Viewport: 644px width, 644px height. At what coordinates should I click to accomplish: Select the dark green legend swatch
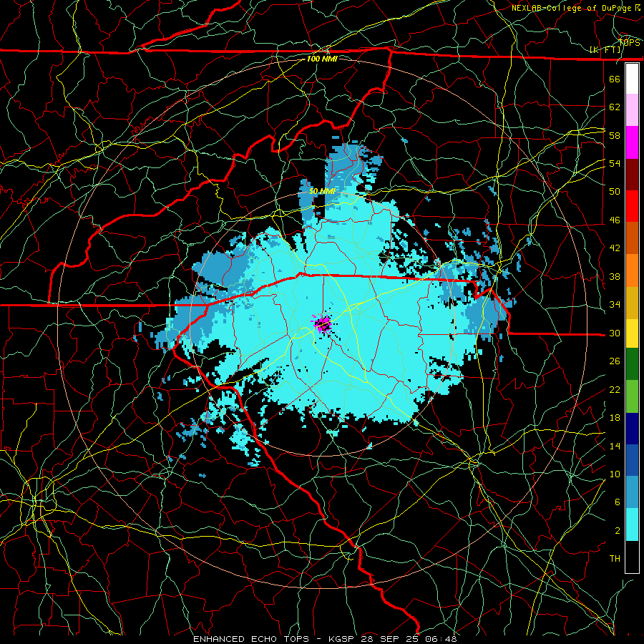[x=632, y=364]
